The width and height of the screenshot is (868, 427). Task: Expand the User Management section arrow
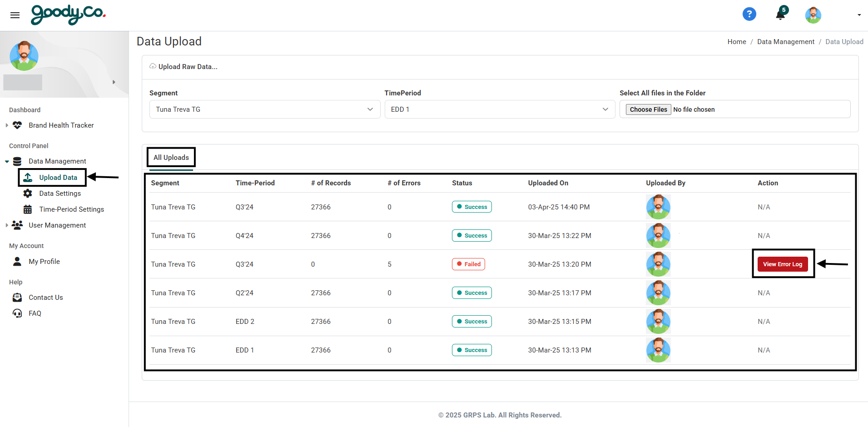(7, 225)
